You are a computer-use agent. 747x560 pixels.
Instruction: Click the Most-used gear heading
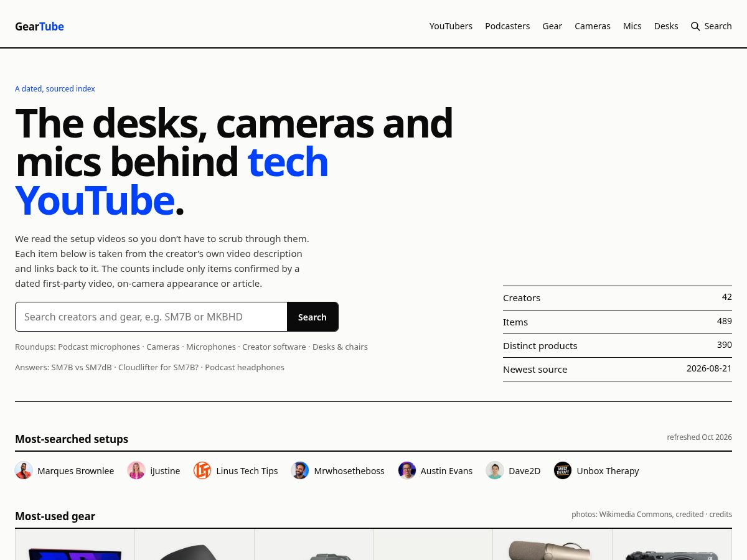pyautogui.click(x=55, y=516)
